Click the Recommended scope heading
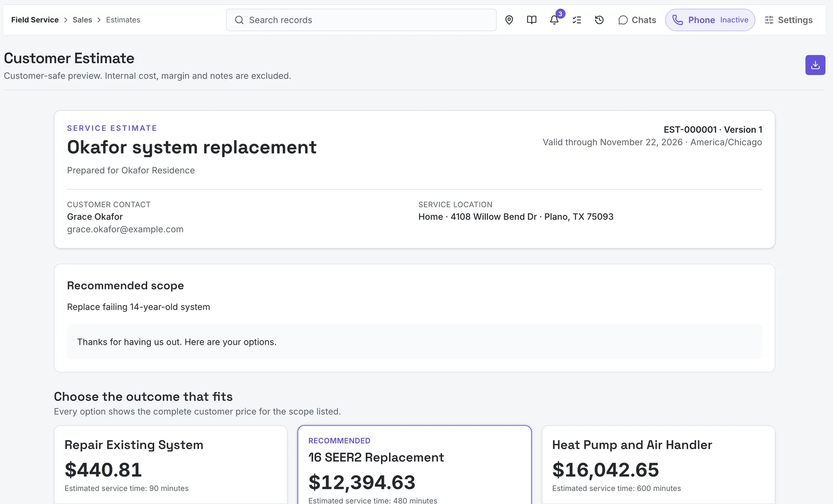The image size is (833, 504). [125, 286]
